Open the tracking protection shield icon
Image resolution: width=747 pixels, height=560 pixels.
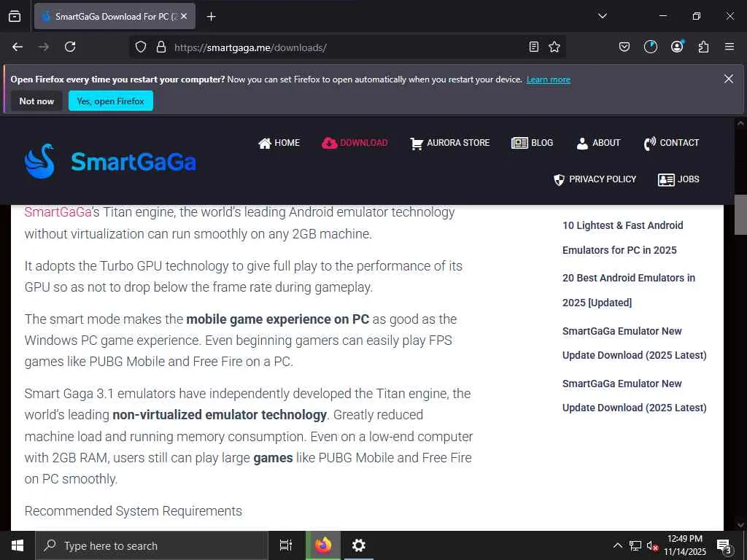(x=141, y=47)
